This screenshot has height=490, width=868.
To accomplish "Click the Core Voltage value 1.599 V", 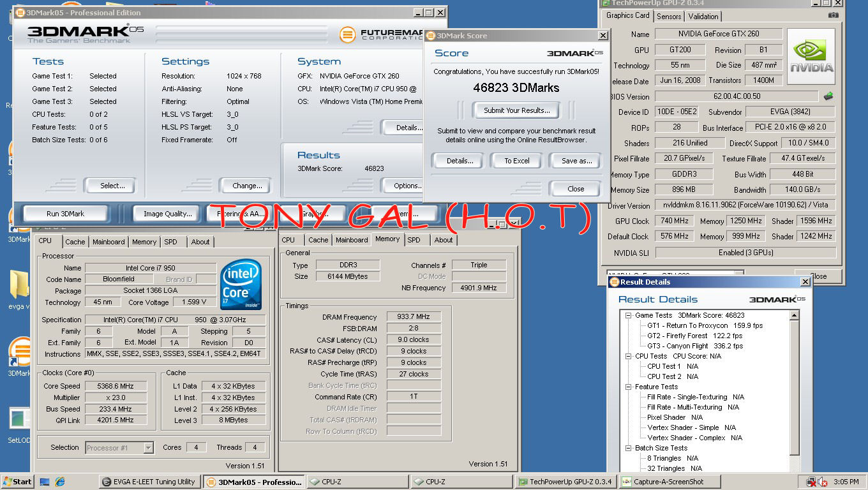I will [194, 302].
